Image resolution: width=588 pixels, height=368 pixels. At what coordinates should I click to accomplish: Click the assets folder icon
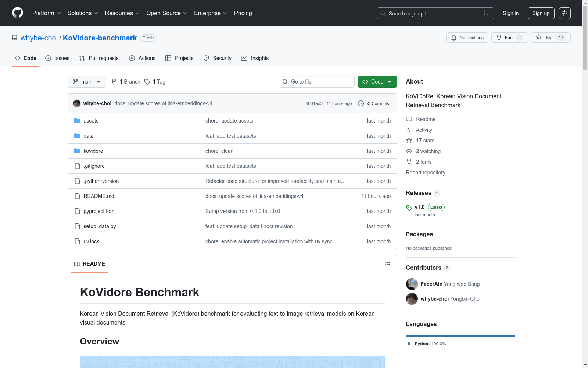coord(77,121)
